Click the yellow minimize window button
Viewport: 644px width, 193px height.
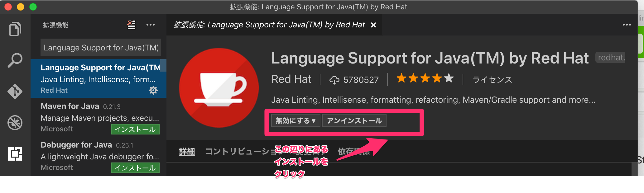point(21,7)
